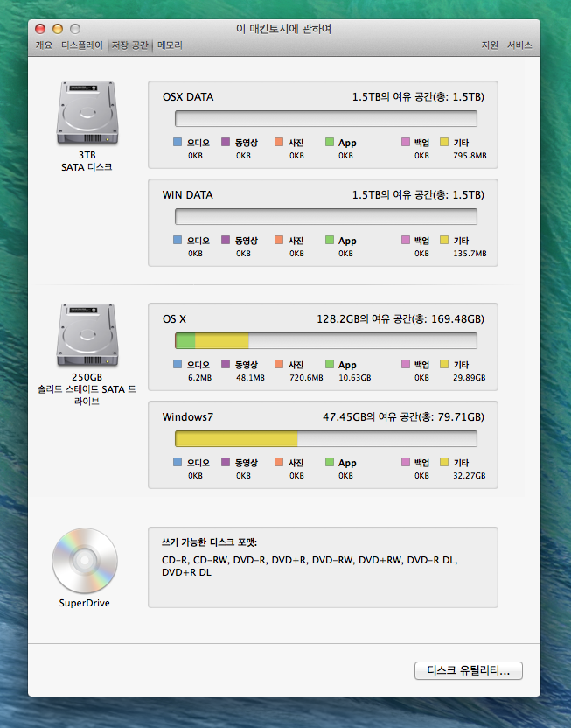Click the WIN DATA empty storage bar
571x728 pixels.
[325, 216]
